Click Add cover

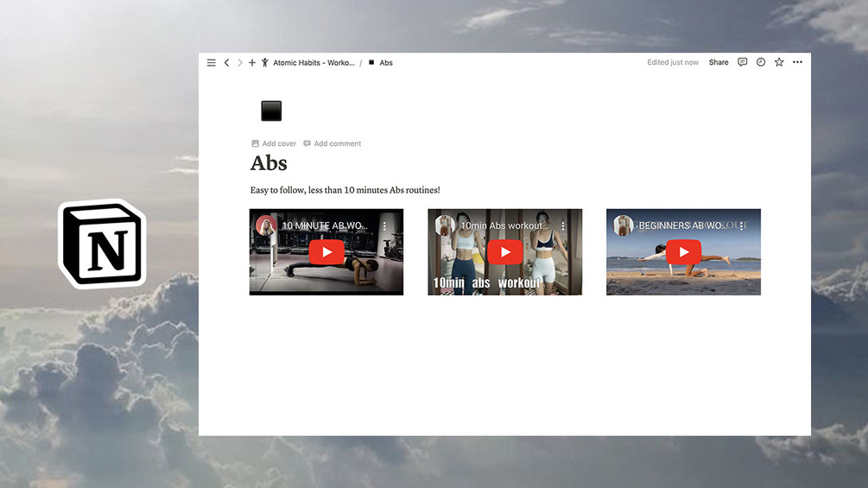[274, 143]
